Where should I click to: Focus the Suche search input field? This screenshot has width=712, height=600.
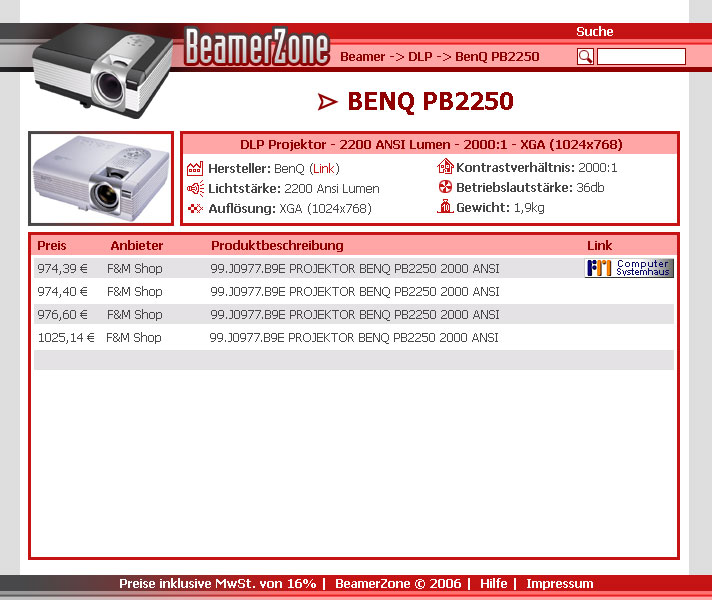tap(641, 57)
